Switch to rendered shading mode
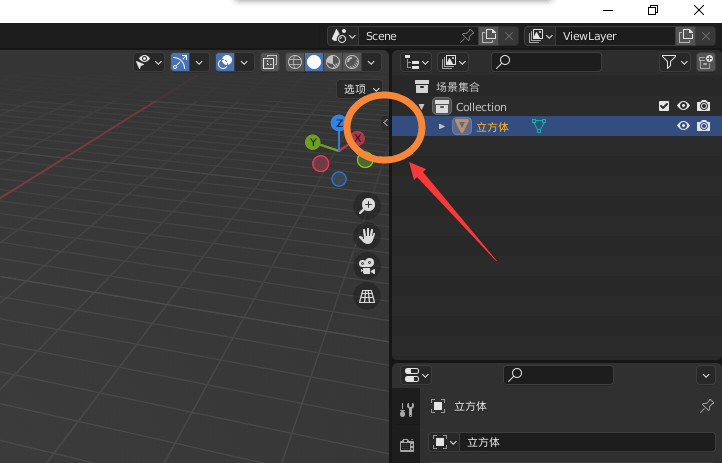 352,62
